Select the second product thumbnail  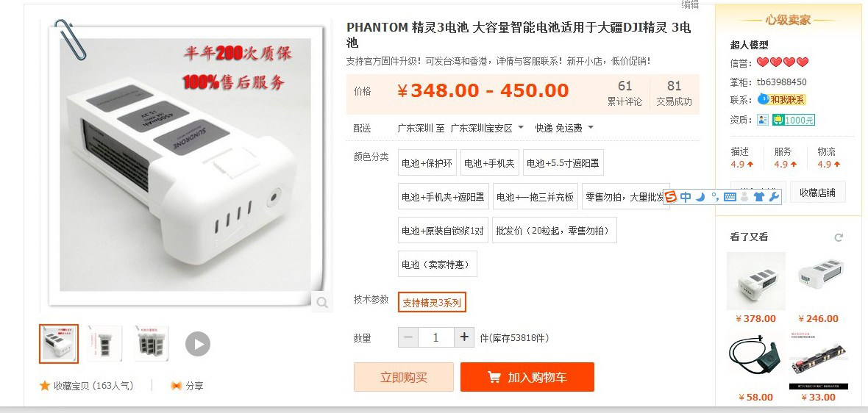pyautogui.click(x=104, y=344)
